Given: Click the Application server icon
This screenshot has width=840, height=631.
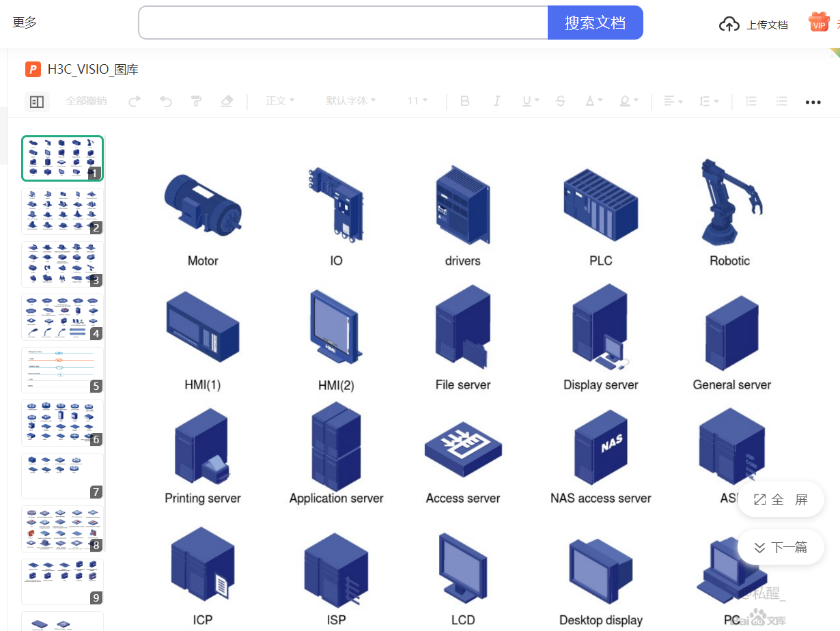Looking at the screenshot, I should 336,447.
